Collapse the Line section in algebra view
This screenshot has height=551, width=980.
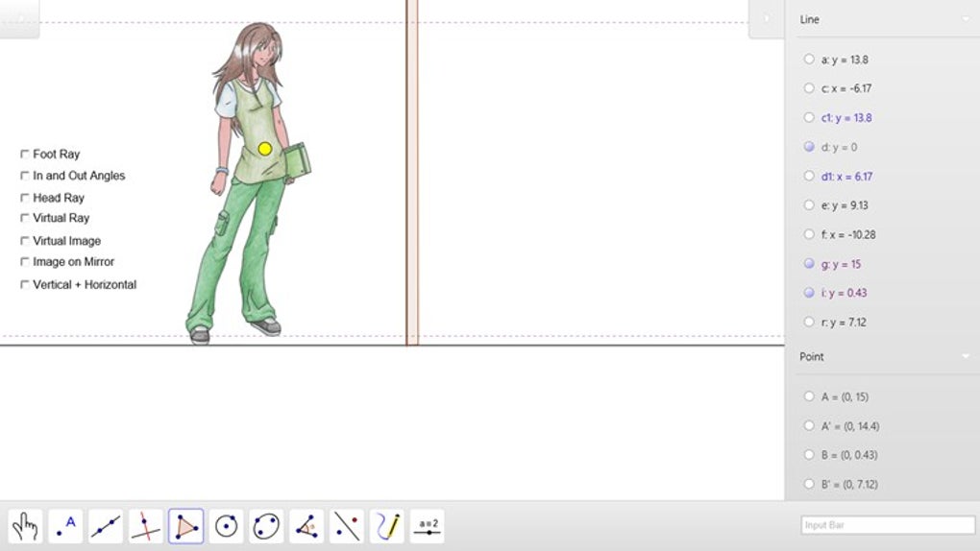click(966, 19)
